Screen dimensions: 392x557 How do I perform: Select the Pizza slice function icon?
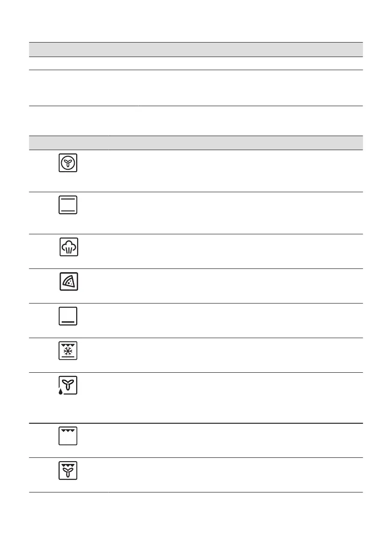pyautogui.click(x=69, y=282)
